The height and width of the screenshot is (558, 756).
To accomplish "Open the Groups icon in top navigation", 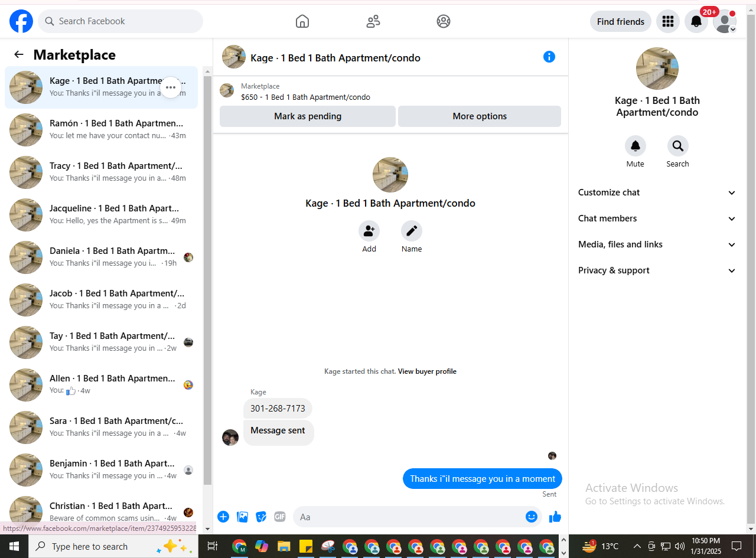I will click(444, 21).
